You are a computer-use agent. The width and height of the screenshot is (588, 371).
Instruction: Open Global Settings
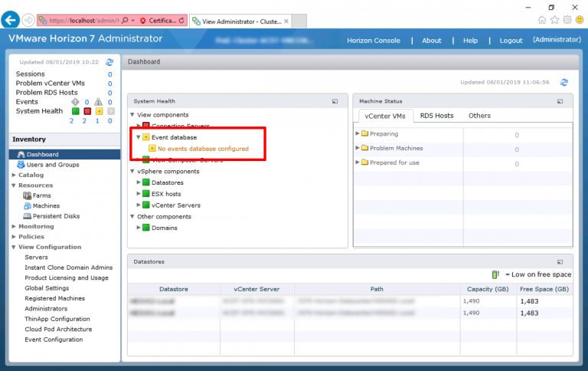click(47, 288)
